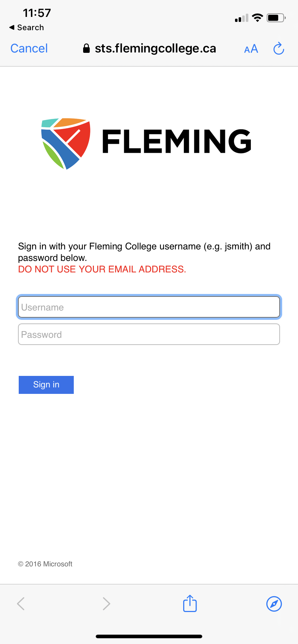The image size is (298, 644).
Task: Tap the © 2016 Microsoft footer text
Action: [45, 564]
